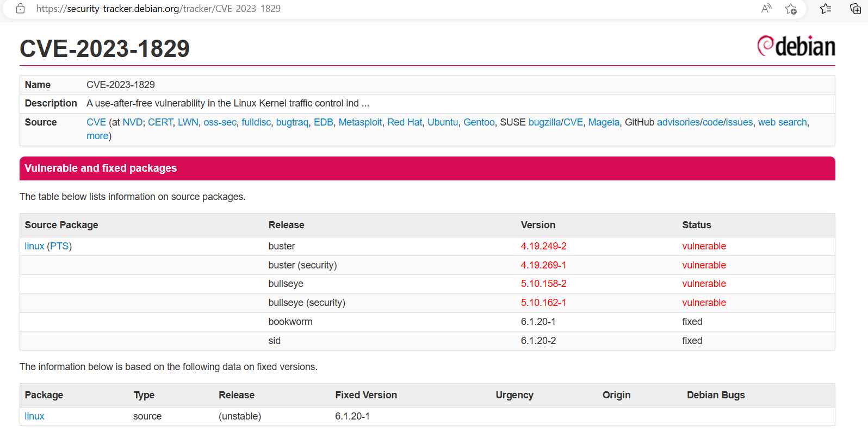Click version 4.19.249-2 cell

[543, 246]
